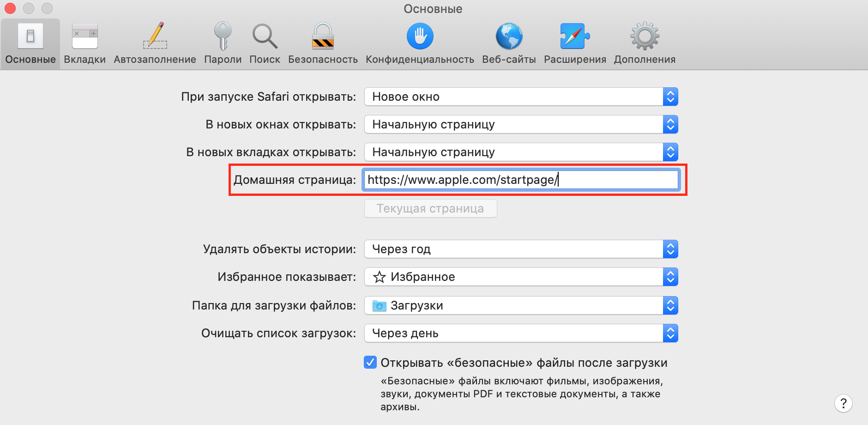
Task: Switch to the Вкладки preferences pane
Action: (x=85, y=44)
